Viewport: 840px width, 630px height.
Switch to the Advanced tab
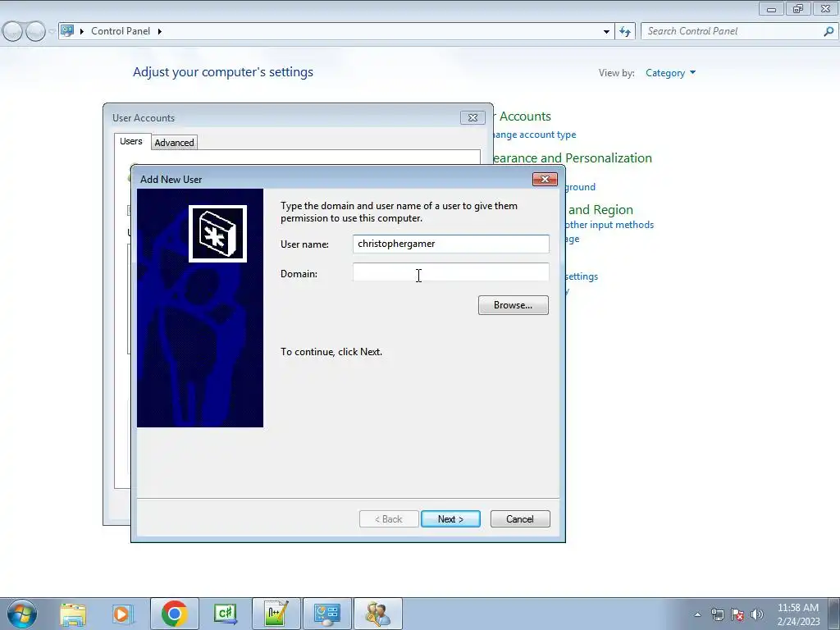(x=174, y=143)
